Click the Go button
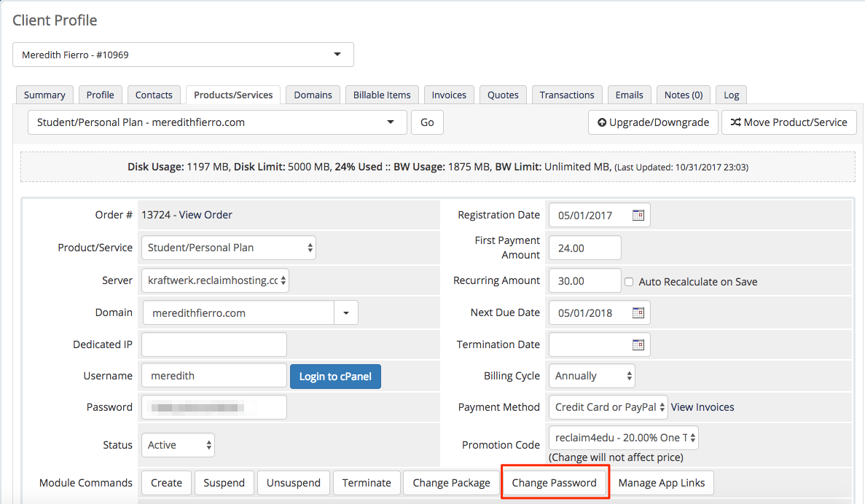This screenshot has height=504, width=865. 427,122
